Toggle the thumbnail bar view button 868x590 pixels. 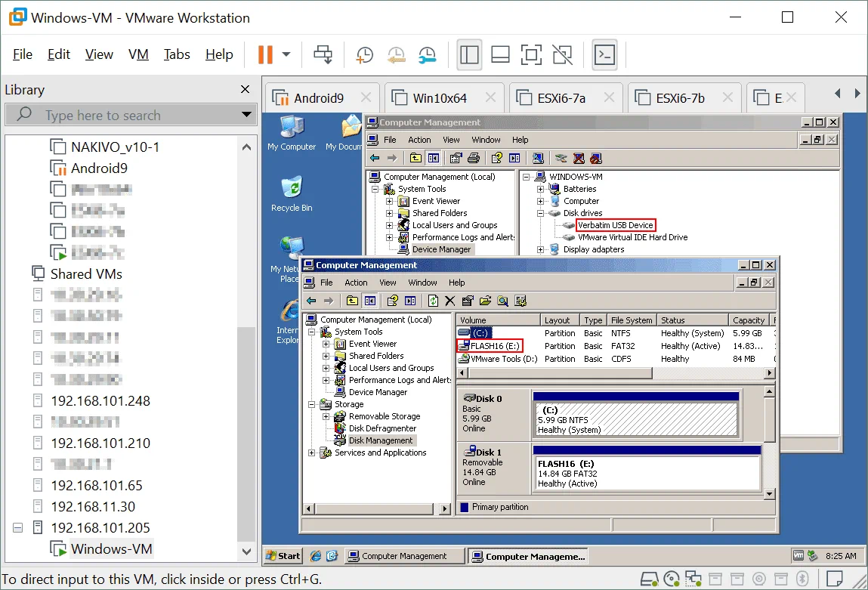pyautogui.click(x=499, y=54)
